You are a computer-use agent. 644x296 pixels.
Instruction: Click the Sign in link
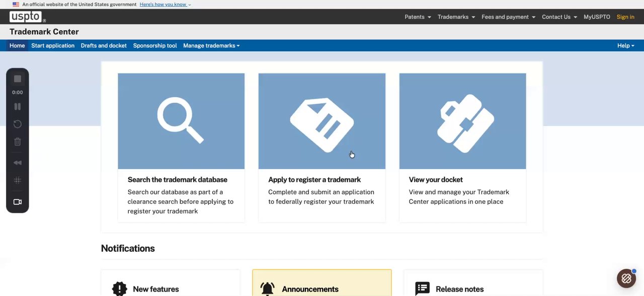[625, 17]
